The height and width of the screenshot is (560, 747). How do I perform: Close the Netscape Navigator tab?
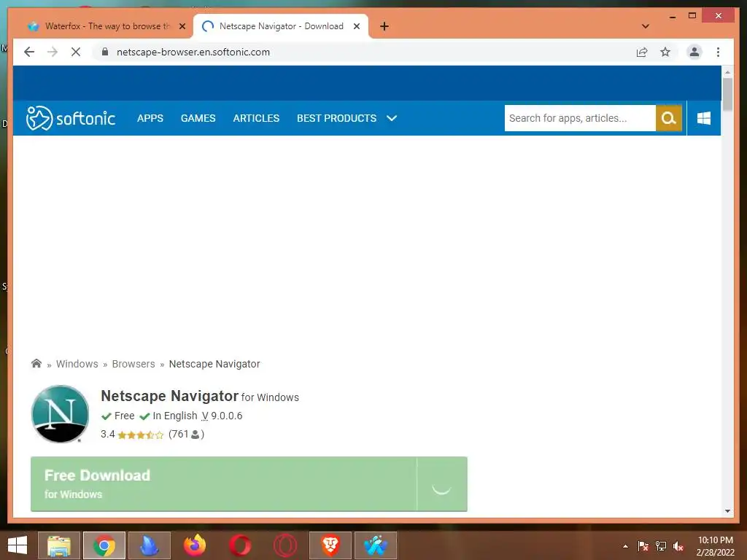click(x=356, y=26)
